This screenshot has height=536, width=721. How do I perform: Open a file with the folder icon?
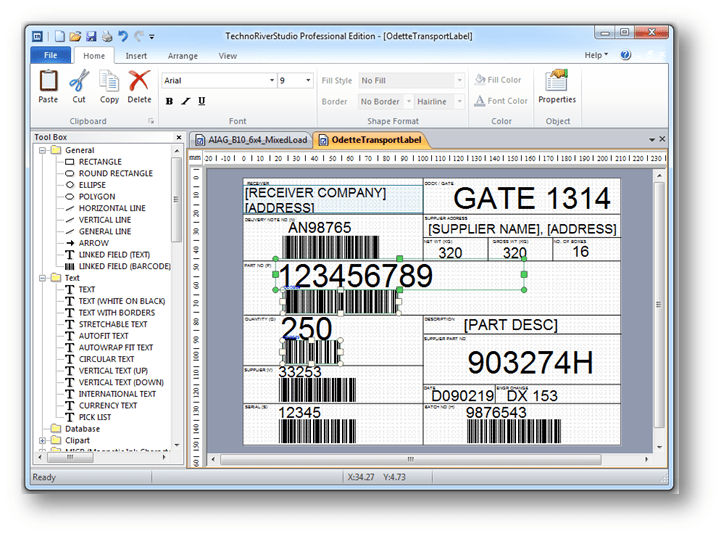pyautogui.click(x=75, y=36)
